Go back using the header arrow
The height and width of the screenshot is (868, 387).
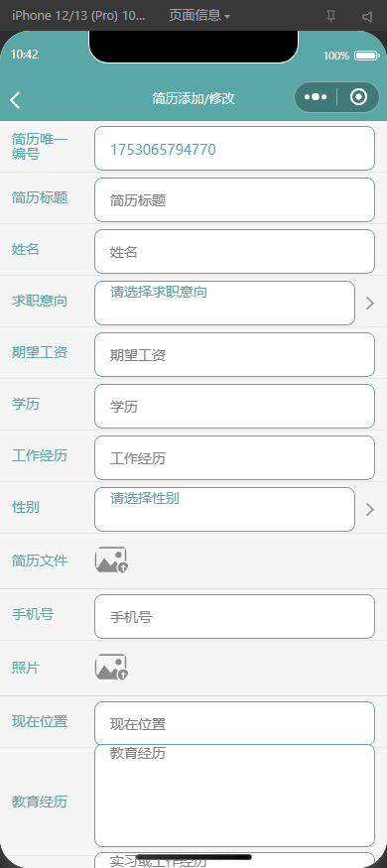(x=15, y=99)
